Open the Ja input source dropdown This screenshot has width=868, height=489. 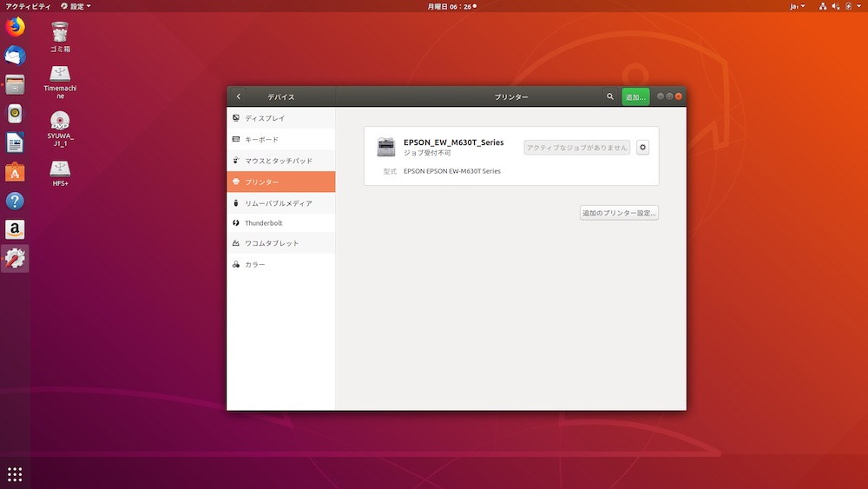pyautogui.click(x=797, y=6)
